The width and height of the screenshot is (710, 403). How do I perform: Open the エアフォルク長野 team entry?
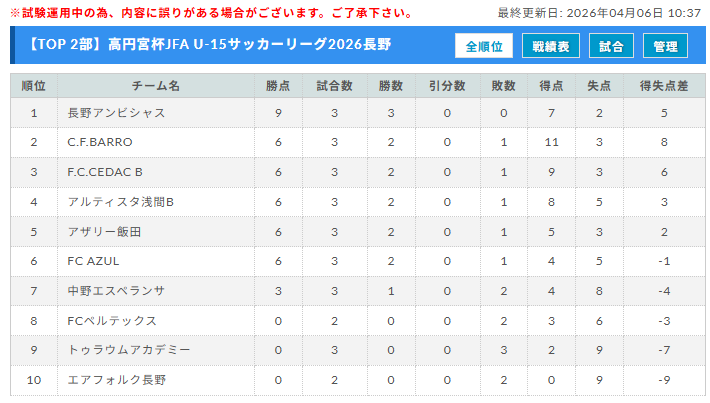point(116,380)
